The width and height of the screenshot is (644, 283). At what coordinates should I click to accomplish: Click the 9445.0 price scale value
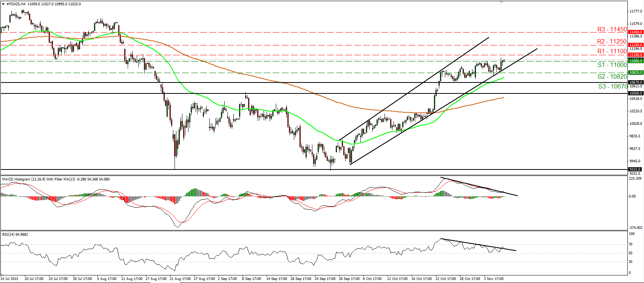click(635, 160)
